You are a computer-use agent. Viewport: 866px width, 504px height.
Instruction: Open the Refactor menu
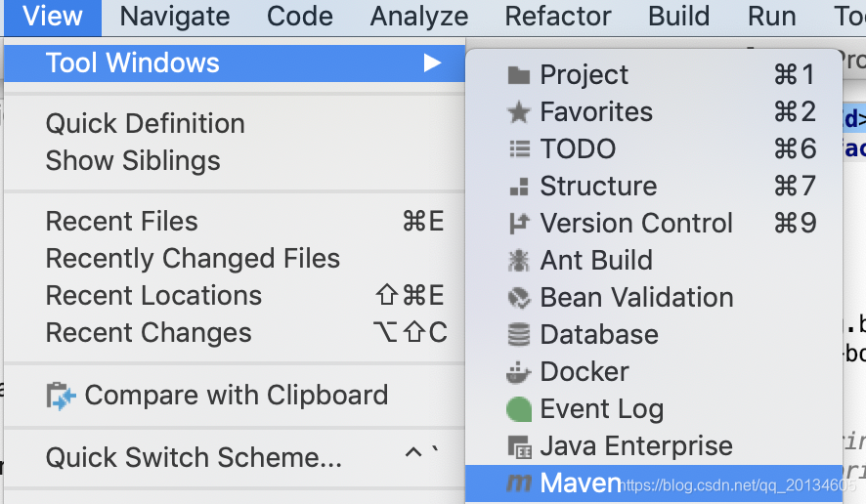[x=558, y=17]
